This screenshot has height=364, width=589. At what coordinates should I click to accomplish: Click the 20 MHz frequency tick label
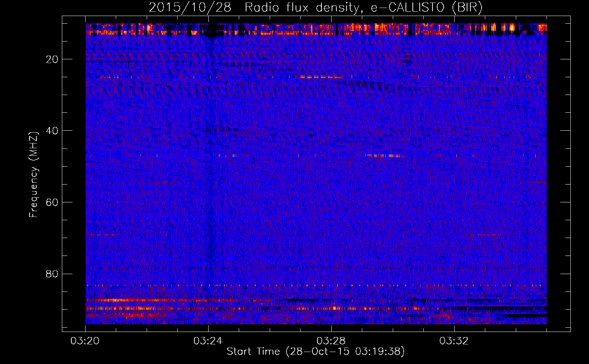tap(52, 59)
